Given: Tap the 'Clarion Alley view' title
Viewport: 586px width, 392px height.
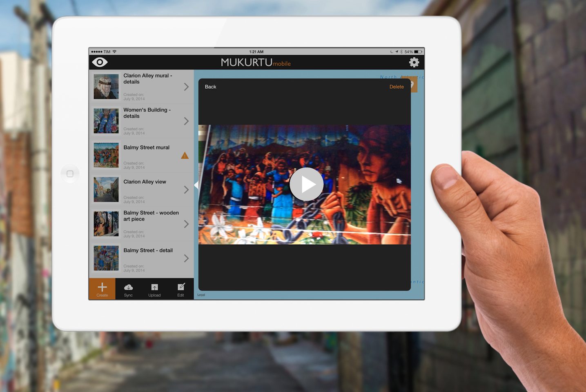Looking at the screenshot, I should point(145,182).
